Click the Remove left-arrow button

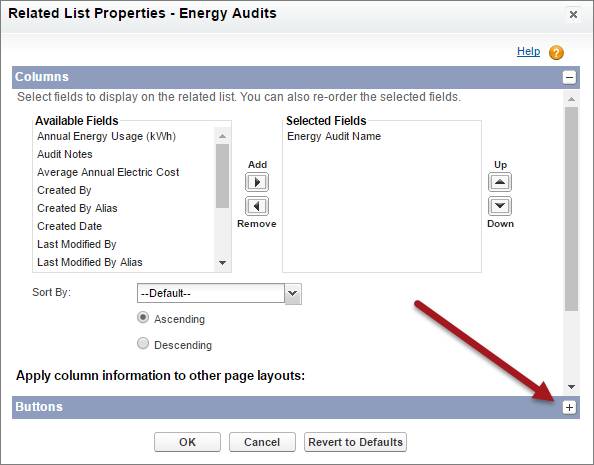point(257,206)
